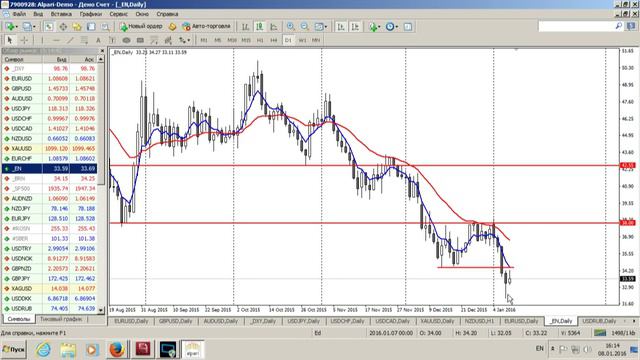The image size is (640, 360).
Task: Open the Сервис menu
Action: click(118, 14)
